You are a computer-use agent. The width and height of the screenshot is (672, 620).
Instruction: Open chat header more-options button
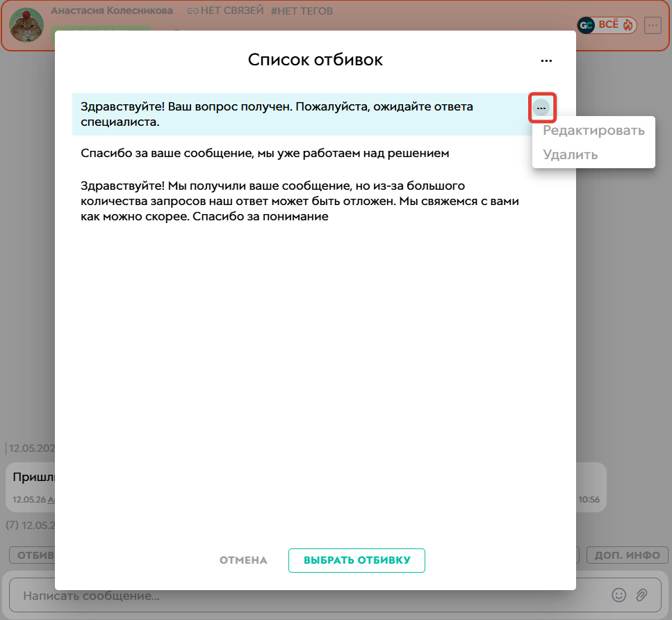653,25
